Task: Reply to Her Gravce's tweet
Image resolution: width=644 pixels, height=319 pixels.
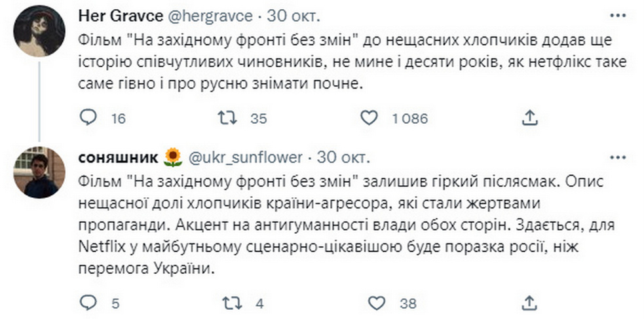Action: point(88,119)
